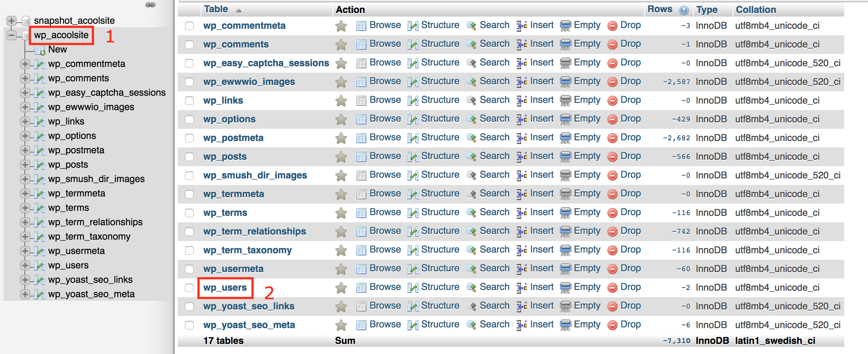Expand the snapshot_acoolsite database node
Screen dimensions: 868x354
pyautogui.click(x=11, y=21)
